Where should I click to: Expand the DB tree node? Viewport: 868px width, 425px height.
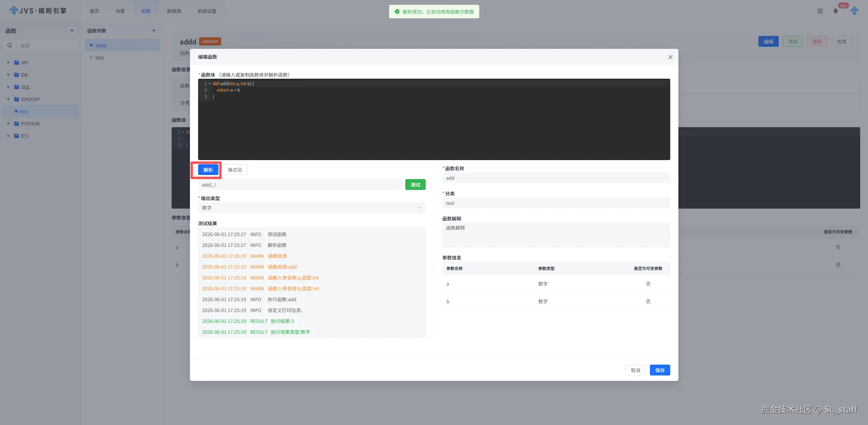pyautogui.click(x=8, y=75)
